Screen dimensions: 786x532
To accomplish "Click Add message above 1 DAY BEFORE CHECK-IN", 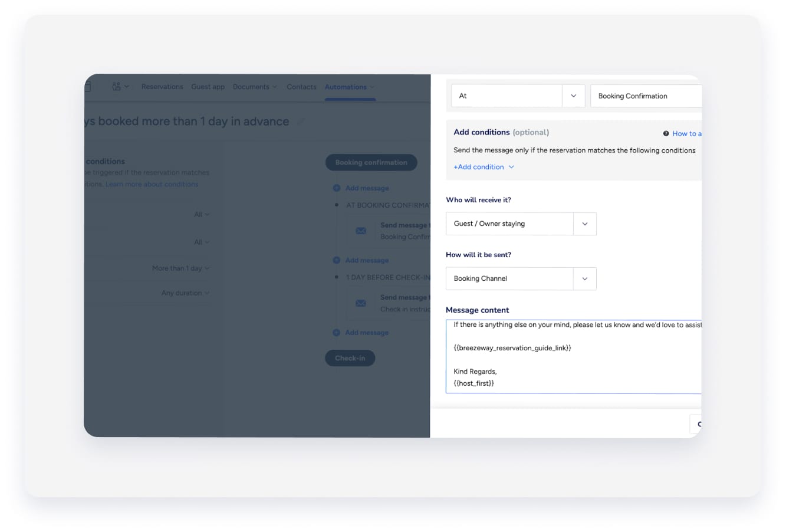I will click(x=367, y=260).
